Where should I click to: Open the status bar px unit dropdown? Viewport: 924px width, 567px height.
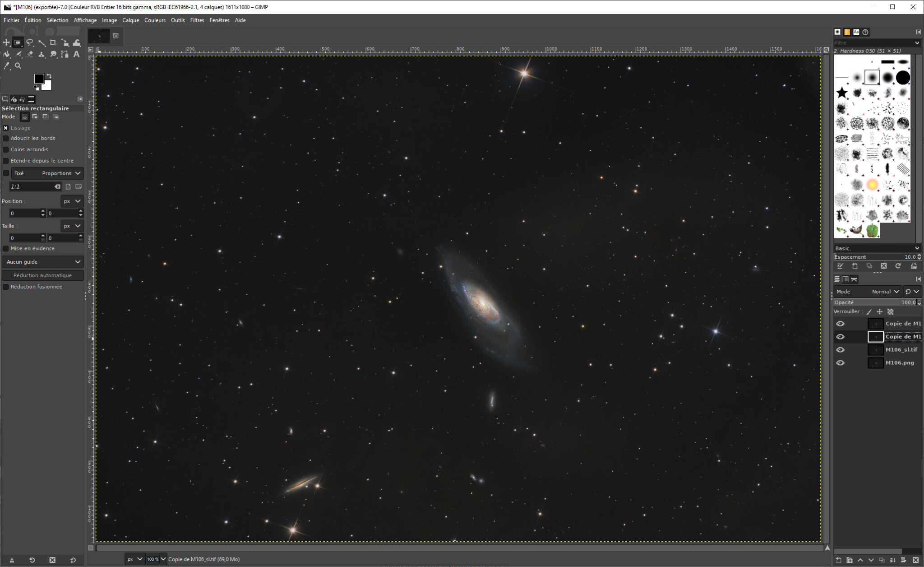[x=135, y=559]
